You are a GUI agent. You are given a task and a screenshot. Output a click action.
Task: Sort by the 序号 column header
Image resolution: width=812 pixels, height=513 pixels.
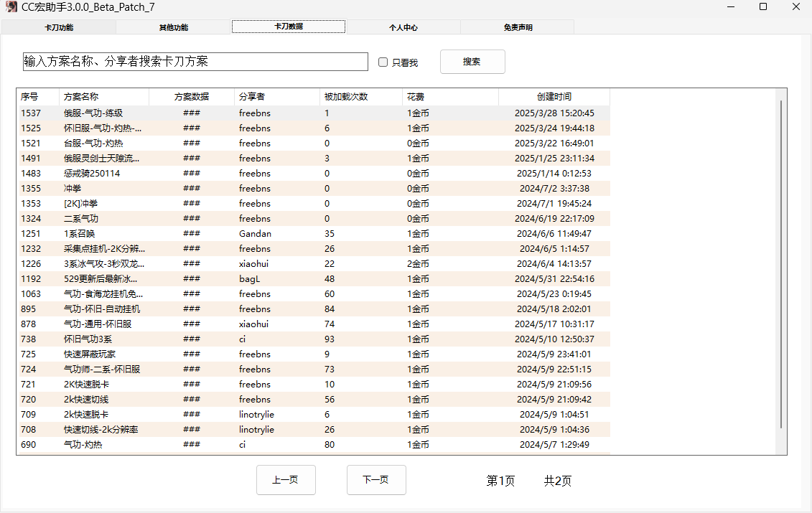39,97
